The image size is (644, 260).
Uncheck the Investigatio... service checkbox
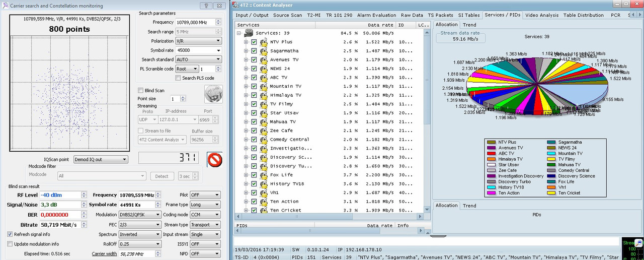(254, 149)
